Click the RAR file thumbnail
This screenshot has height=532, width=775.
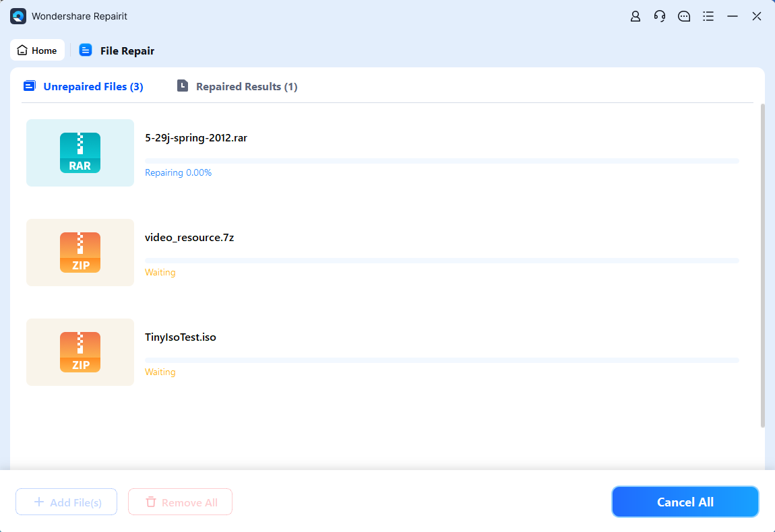point(80,153)
